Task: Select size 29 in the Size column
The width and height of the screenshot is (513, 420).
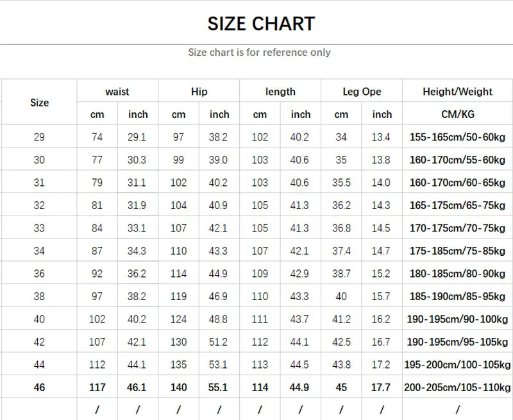Action: 39,137
